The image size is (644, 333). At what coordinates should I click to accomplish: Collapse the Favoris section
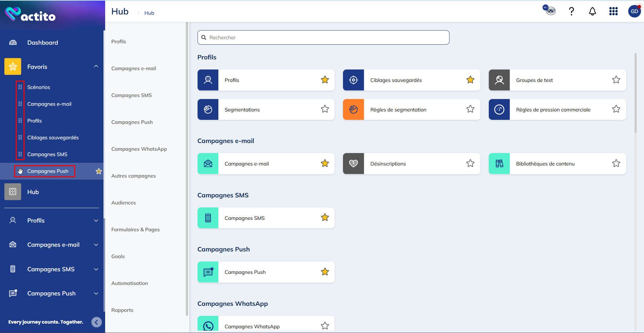point(96,66)
